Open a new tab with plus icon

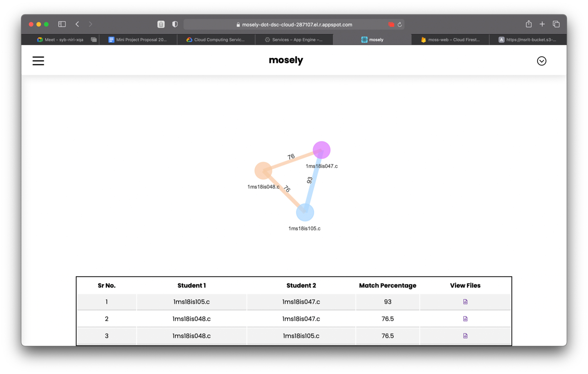542,24
